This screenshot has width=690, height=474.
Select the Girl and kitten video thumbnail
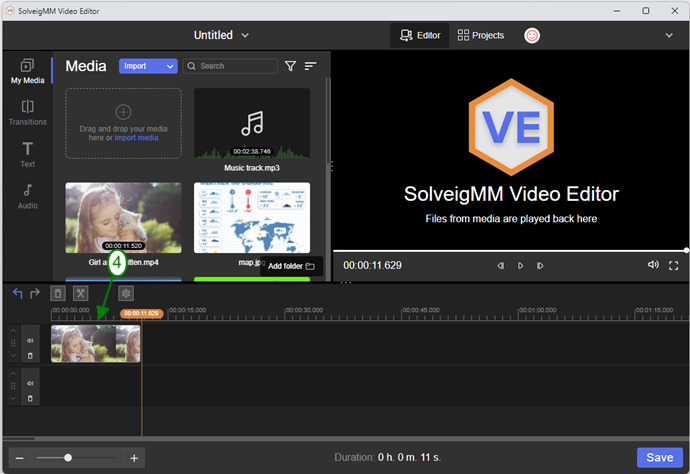tap(123, 218)
